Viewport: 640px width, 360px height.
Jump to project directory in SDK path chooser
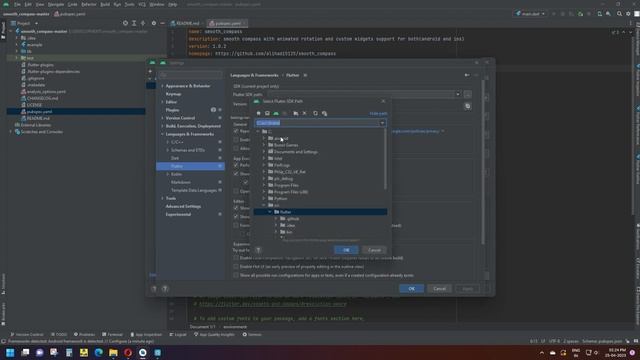(276, 113)
